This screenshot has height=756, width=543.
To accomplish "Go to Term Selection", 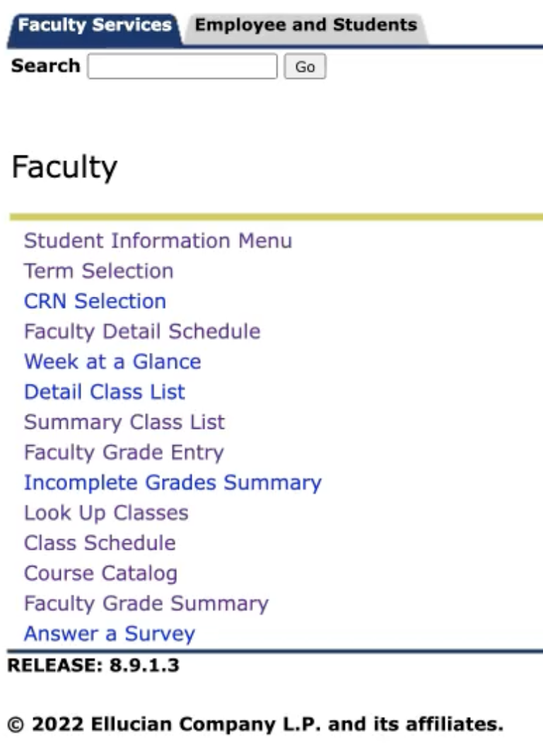I will [x=98, y=271].
